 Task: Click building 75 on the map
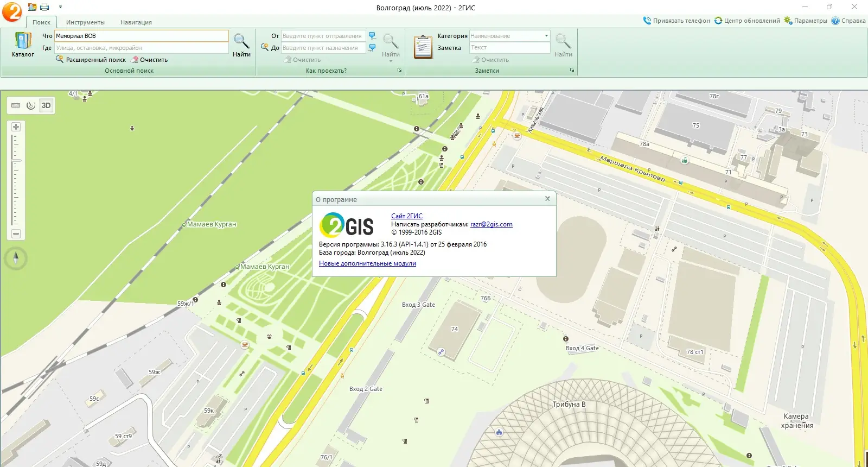[696, 125]
